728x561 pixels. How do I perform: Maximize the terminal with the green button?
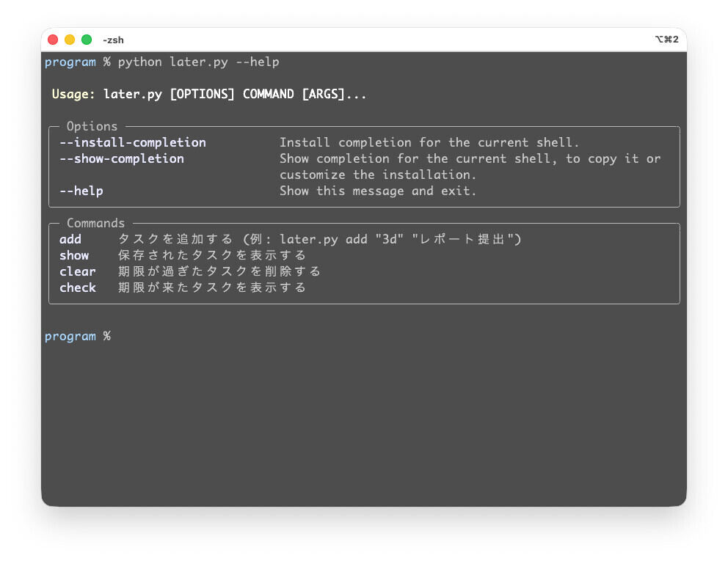tap(87, 40)
